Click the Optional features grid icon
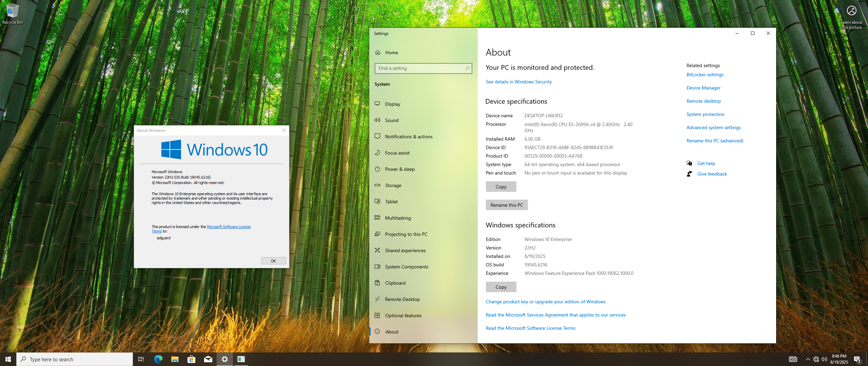The height and width of the screenshot is (366, 868). coord(377,316)
